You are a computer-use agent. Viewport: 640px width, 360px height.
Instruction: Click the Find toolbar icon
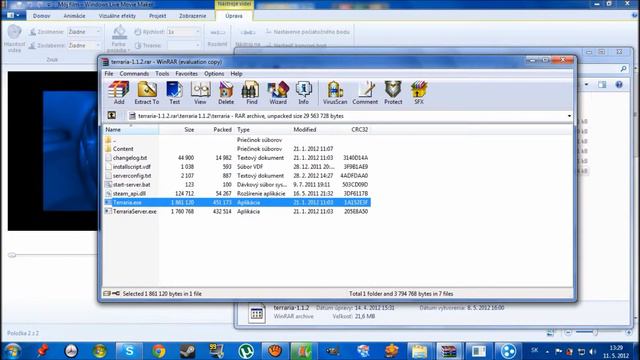(x=251, y=93)
